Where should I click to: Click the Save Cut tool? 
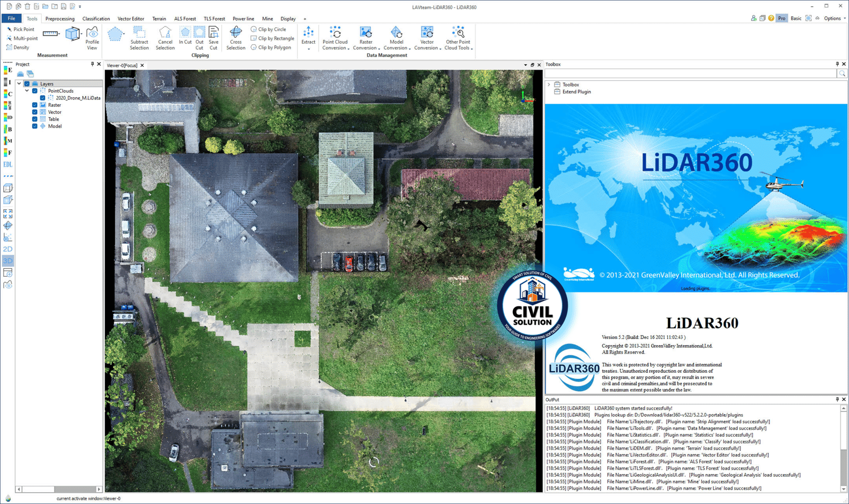pyautogui.click(x=213, y=38)
